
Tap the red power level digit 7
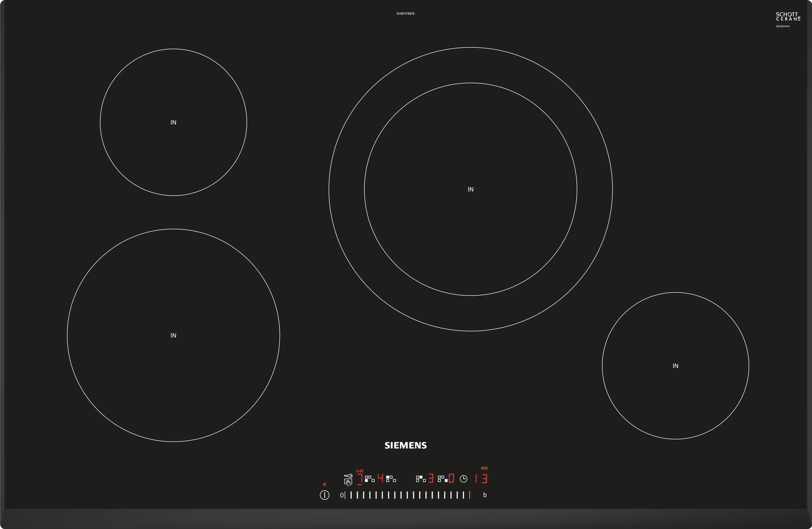(x=360, y=478)
